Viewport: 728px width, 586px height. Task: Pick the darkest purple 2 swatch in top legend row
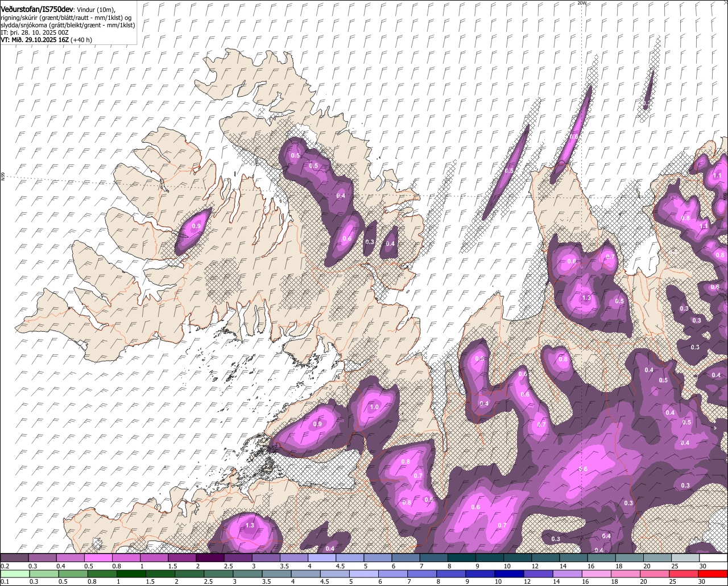pyautogui.click(x=210, y=558)
